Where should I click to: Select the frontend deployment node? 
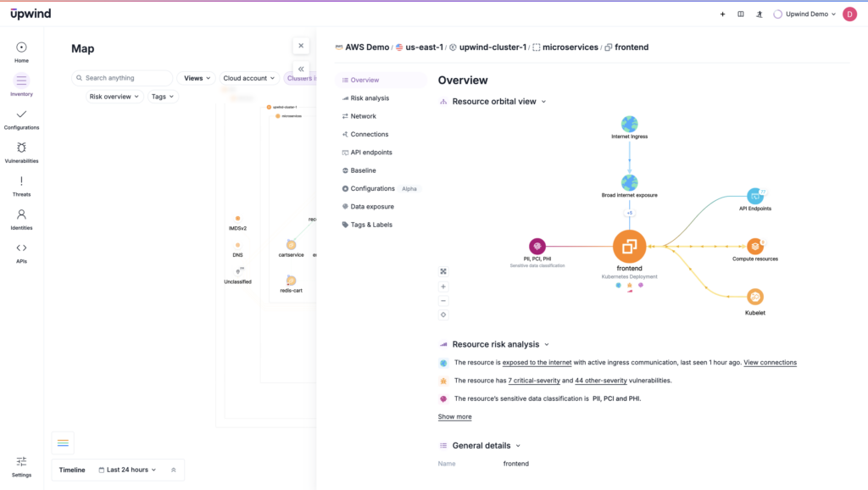630,247
